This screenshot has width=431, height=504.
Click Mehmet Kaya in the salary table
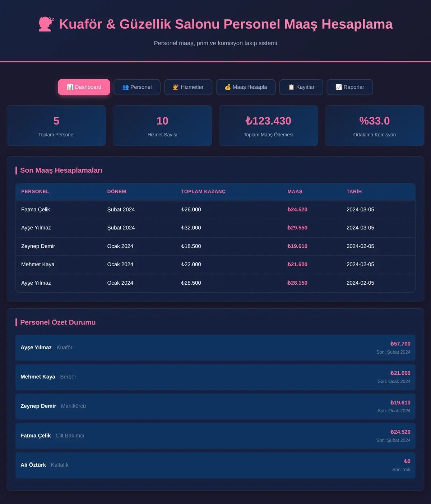pyautogui.click(x=38, y=265)
